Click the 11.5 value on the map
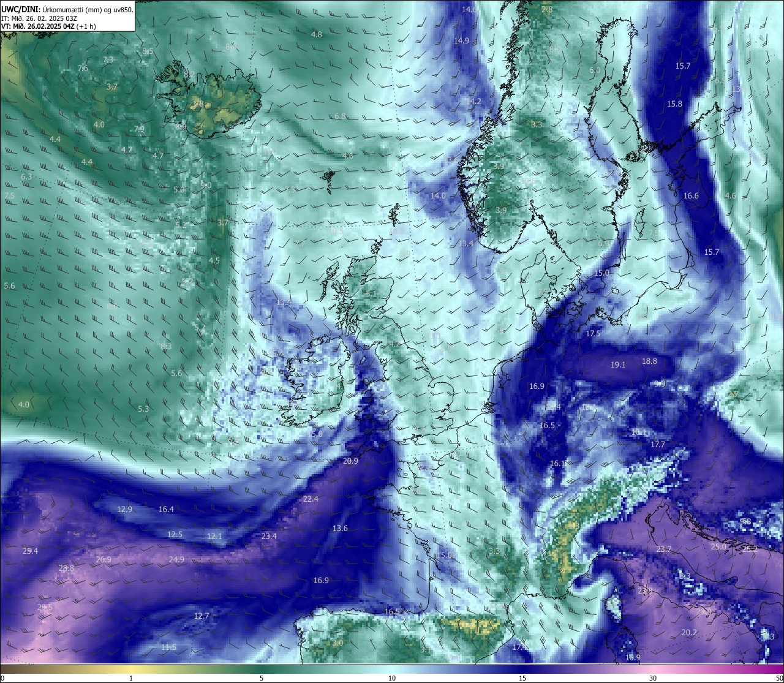784x683 pixels. coord(168,647)
